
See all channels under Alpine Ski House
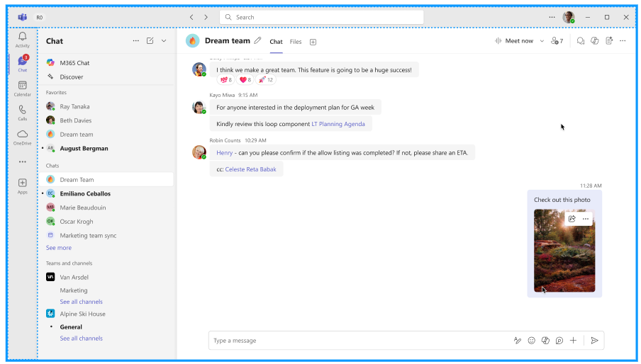[x=81, y=339]
